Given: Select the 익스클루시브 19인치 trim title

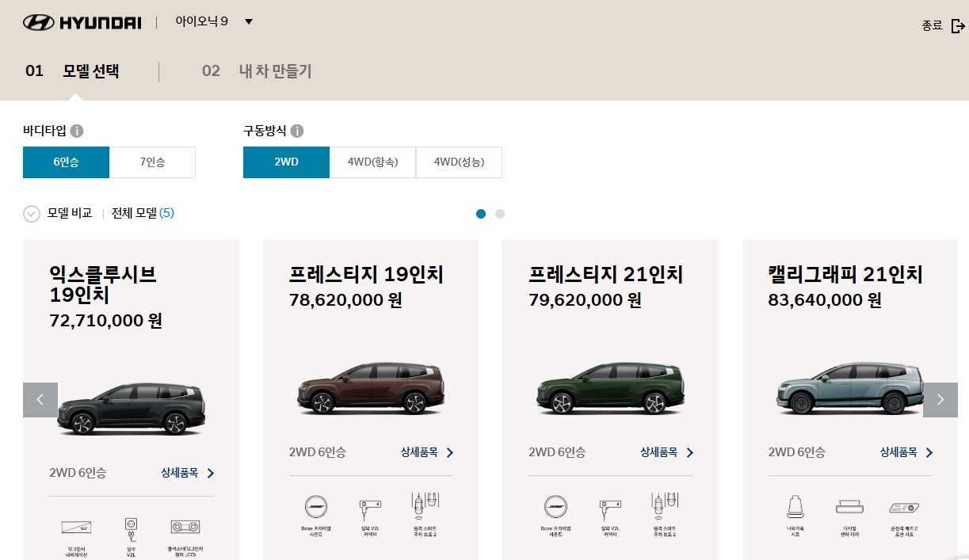Looking at the screenshot, I should click(103, 285).
